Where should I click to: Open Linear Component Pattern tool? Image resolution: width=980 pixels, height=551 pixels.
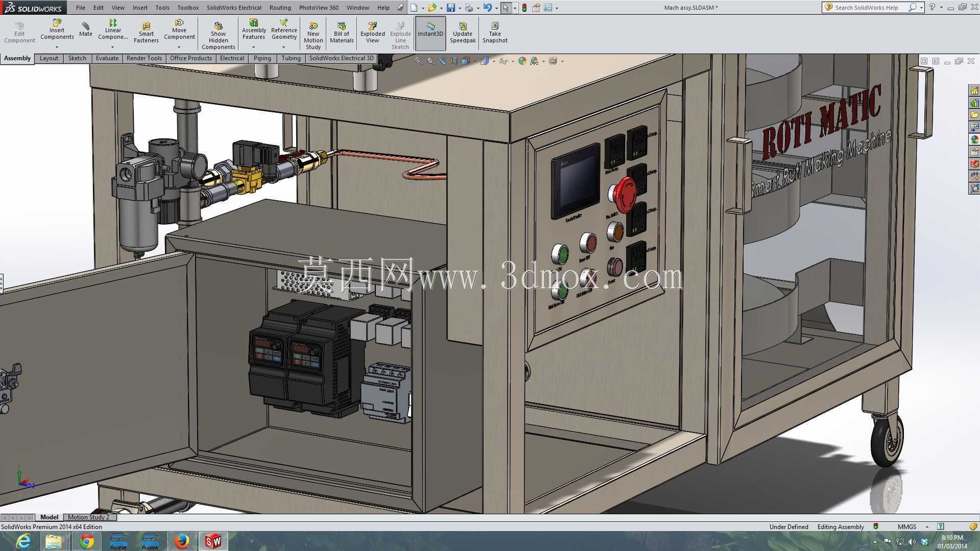click(113, 30)
